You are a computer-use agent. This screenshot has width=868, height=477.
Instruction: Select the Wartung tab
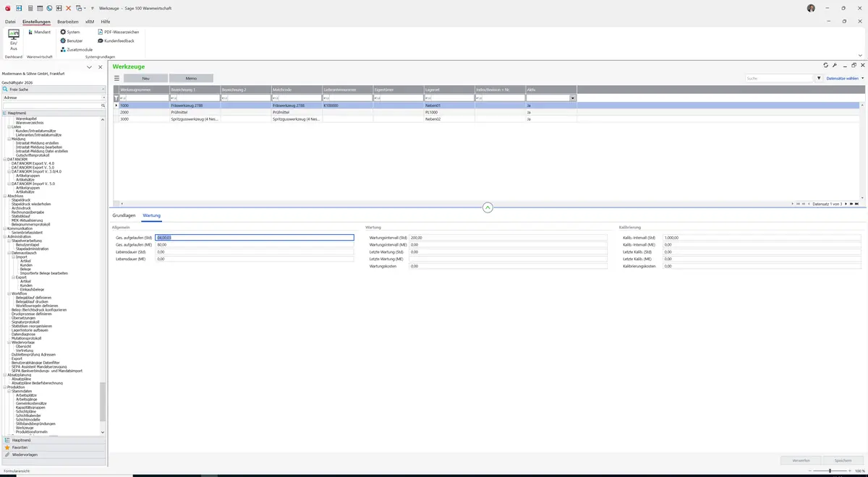point(152,215)
